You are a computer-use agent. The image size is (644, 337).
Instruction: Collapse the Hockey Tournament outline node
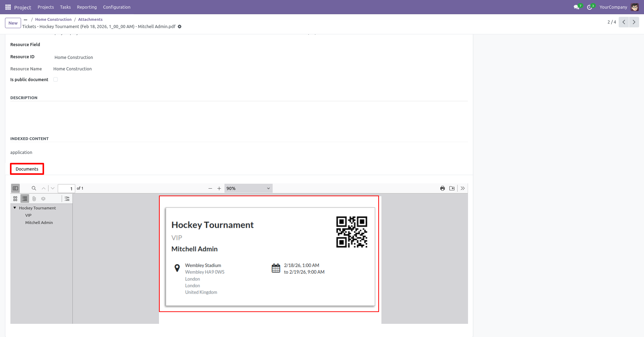(x=15, y=208)
